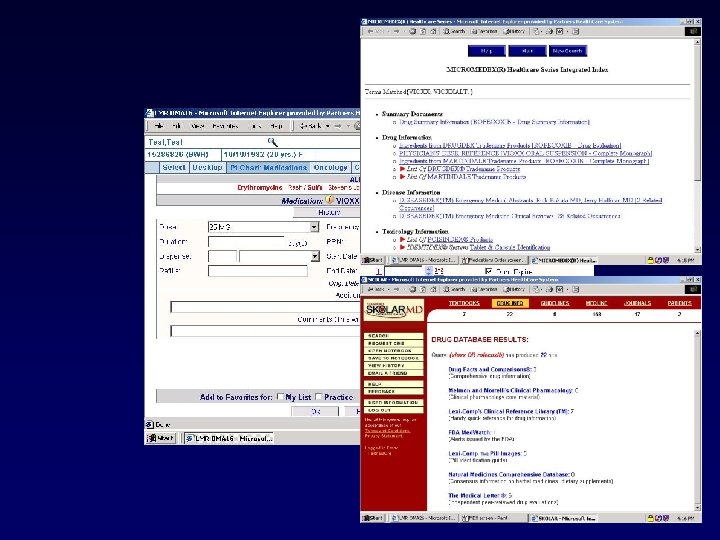Click Home icon in SKOLAR window toolbar

pyautogui.click(x=433, y=289)
